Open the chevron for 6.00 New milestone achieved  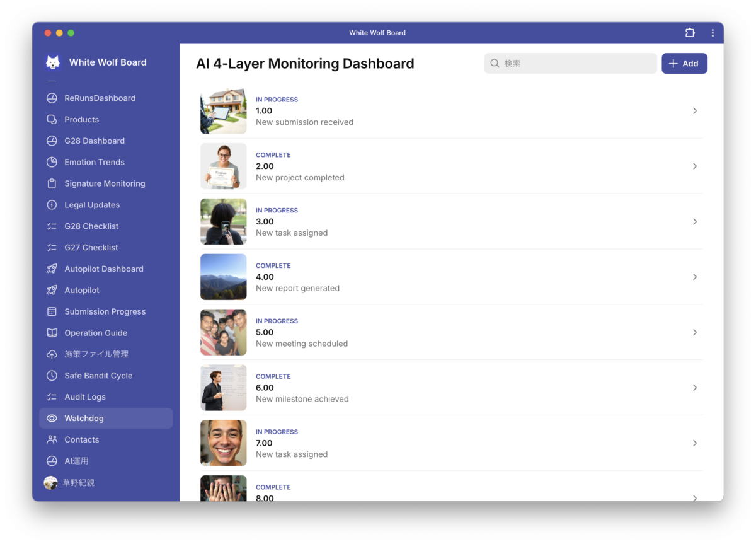[x=695, y=388]
